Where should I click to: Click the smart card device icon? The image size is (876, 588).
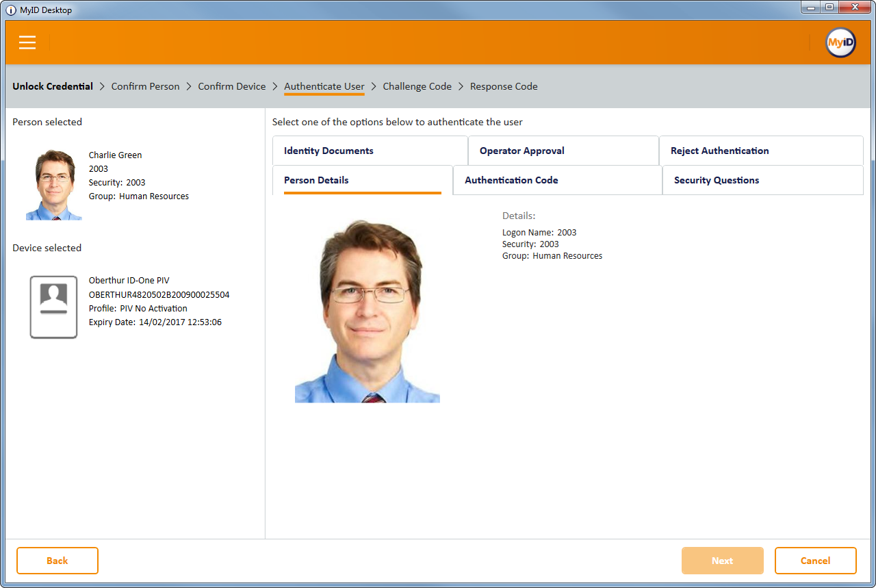(x=53, y=307)
